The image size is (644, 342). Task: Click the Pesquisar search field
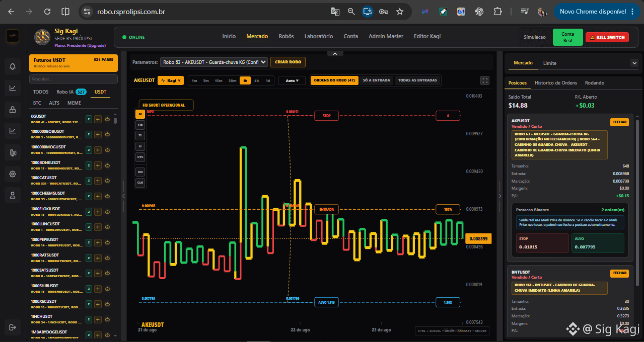tap(74, 79)
